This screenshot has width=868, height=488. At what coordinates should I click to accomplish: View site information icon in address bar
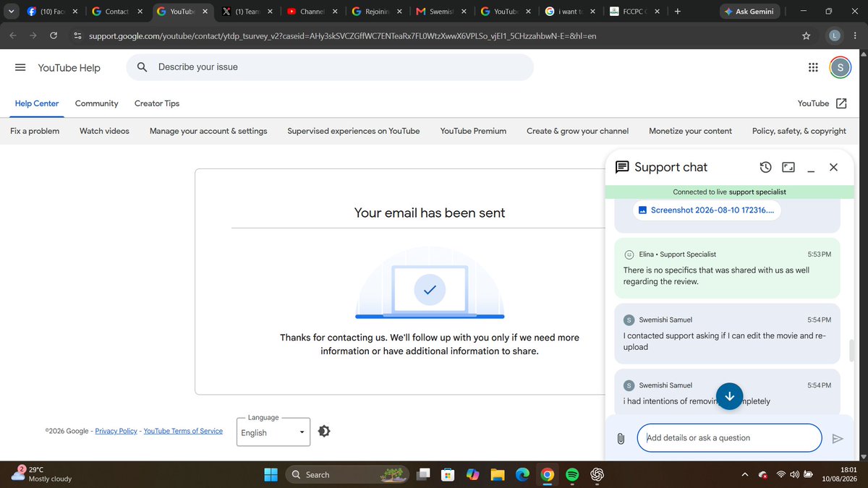[x=77, y=35]
